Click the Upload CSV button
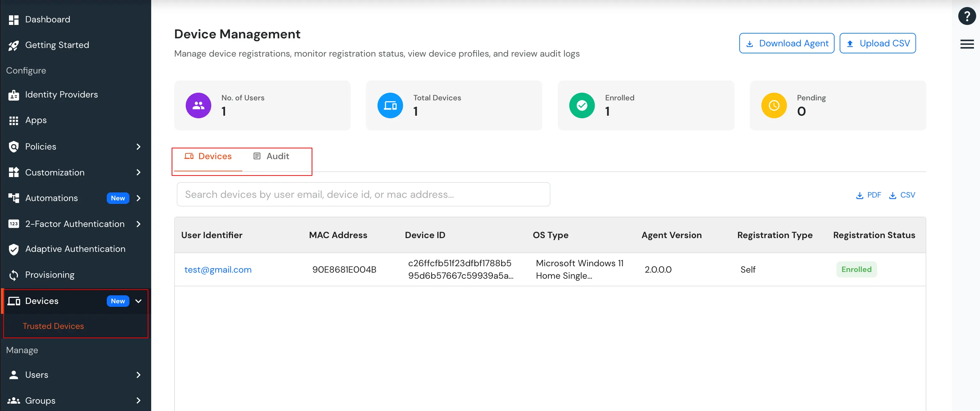The width and height of the screenshot is (980, 411). [877, 43]
